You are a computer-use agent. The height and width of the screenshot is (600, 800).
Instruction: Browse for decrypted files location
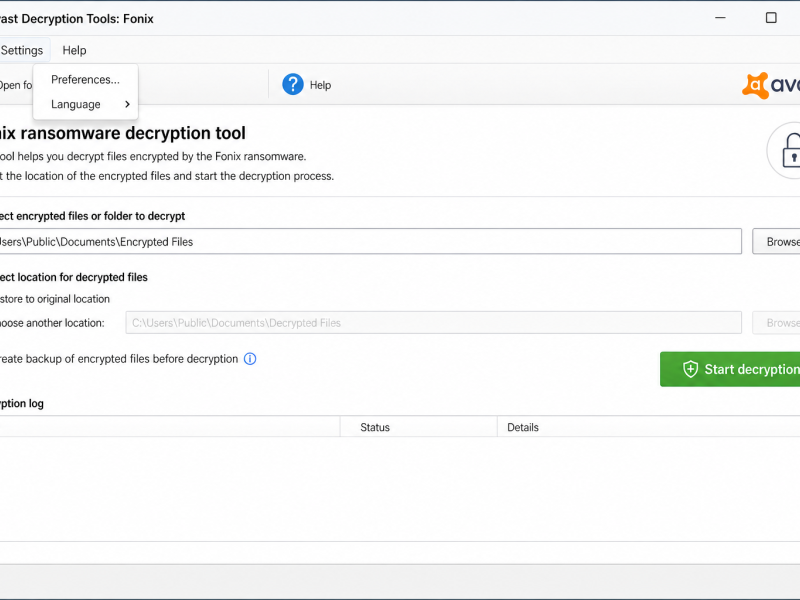pyautogui.click(x=777, y=322)
